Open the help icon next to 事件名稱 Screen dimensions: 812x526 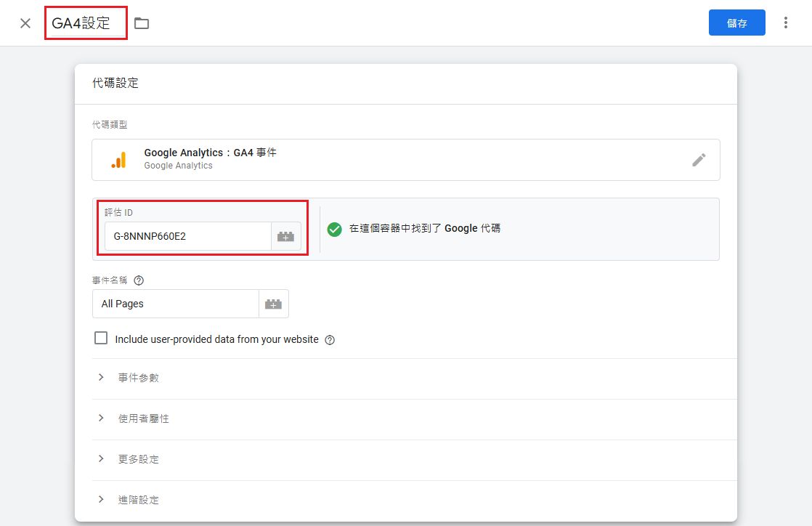(139, 280)
